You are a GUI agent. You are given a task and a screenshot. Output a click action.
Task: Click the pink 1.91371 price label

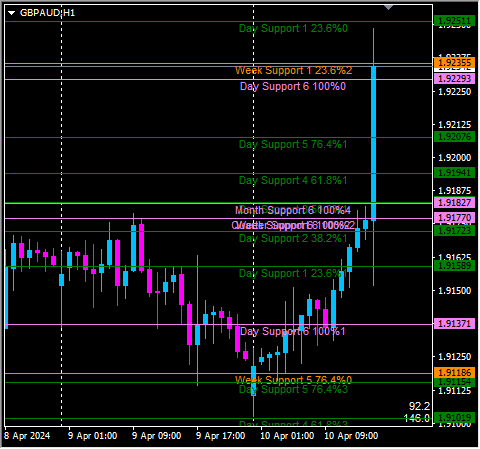click(x=454, y=323)
